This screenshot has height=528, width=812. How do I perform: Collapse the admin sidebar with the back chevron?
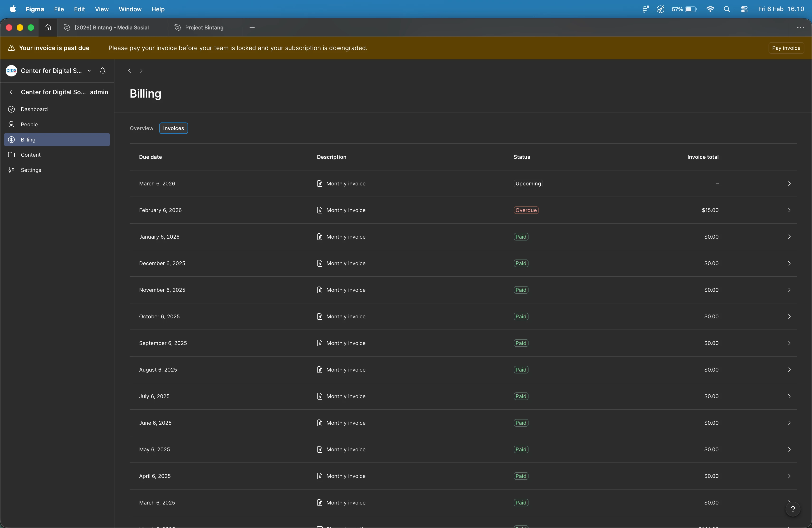(x=11, y=92)
